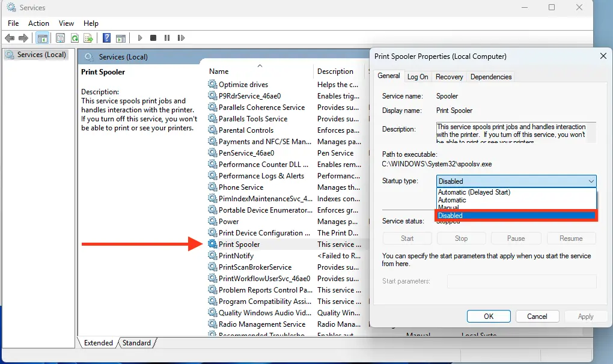Open Properties from the toolbar icon
This screenshot has height=364, width=613.
[x=60, y=38]
